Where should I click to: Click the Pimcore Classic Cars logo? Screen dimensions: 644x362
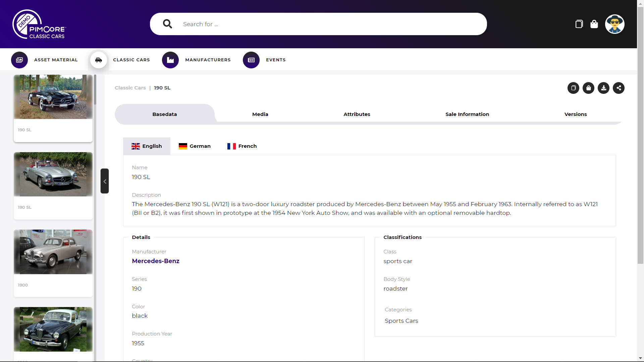39,24
